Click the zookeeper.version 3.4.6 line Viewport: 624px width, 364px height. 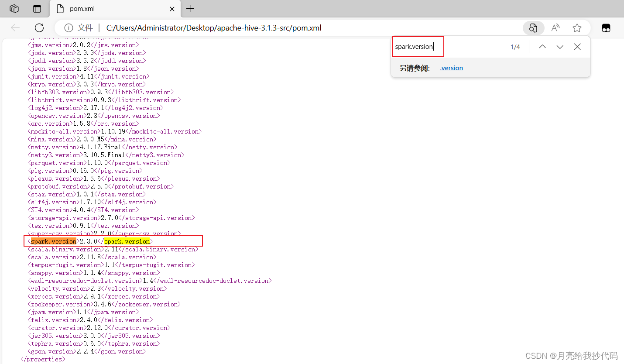pyautogui.click(x=104, y=304)
